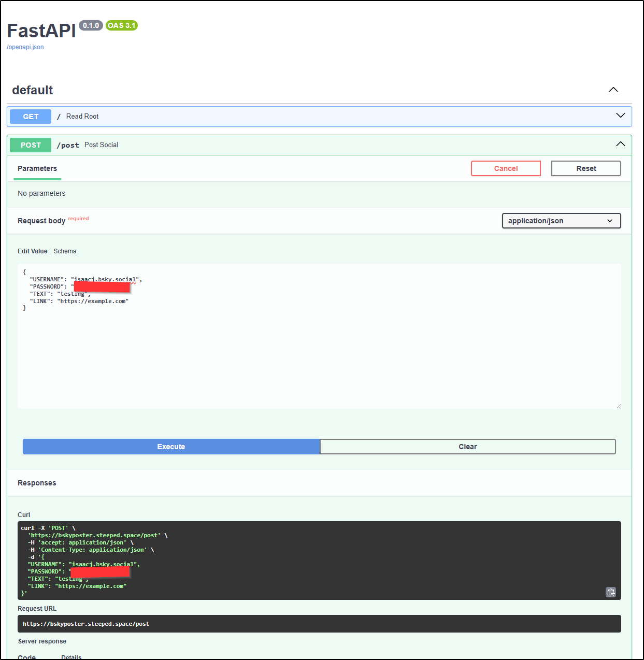
Task: Click the 0.1.0 version badge
Action: pyautogui.click(x=91, y=25)
